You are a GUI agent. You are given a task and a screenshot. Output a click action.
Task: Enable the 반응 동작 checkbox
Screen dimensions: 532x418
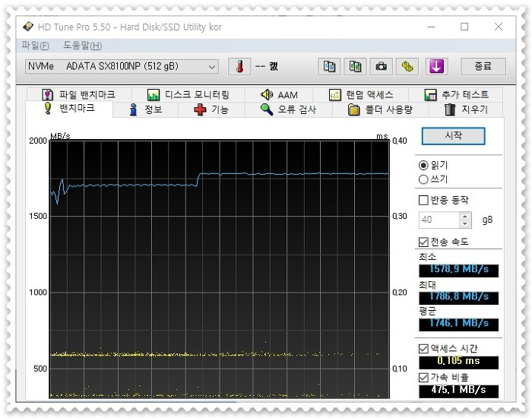[x=423, y=200]
